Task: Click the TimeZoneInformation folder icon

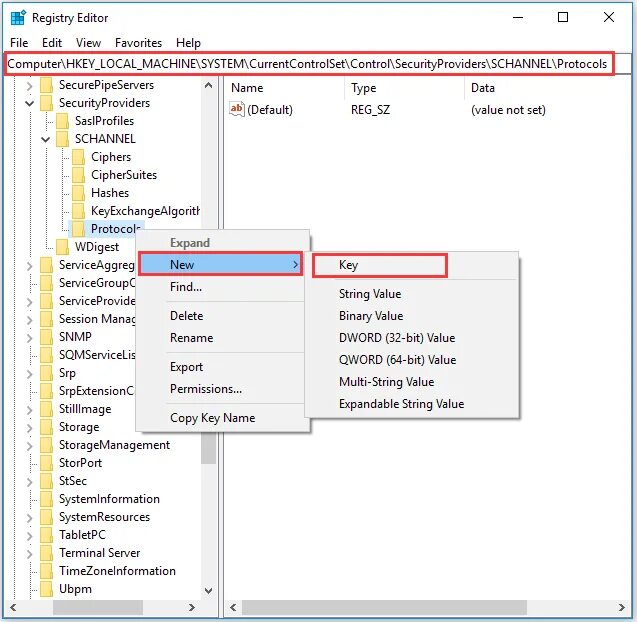Action: (x=46, y=571)
